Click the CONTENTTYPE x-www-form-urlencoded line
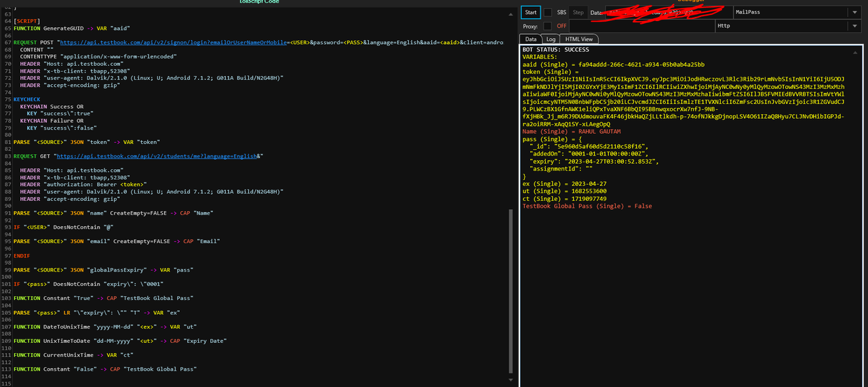868x387 pixels. [x=98, y=56]
